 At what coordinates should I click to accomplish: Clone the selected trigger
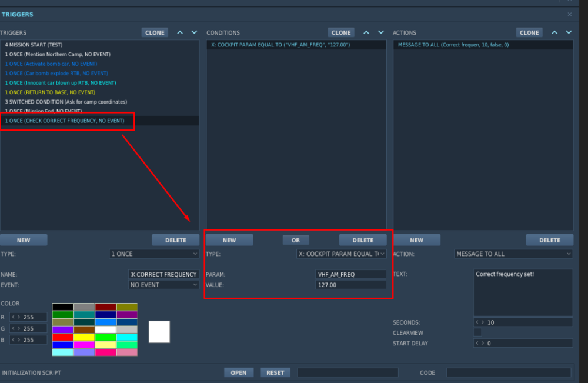tap(155, 32)
